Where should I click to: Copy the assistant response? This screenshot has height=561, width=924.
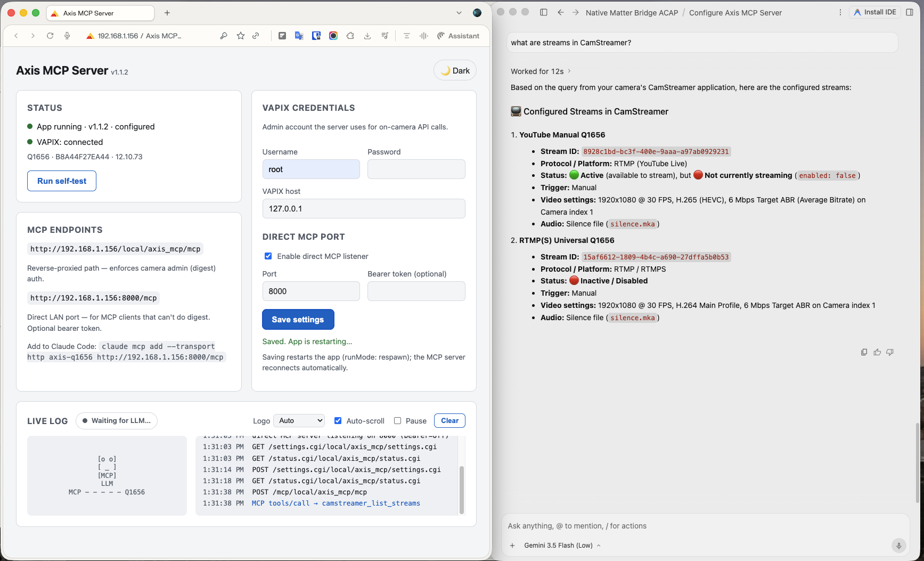click(864, 352)
